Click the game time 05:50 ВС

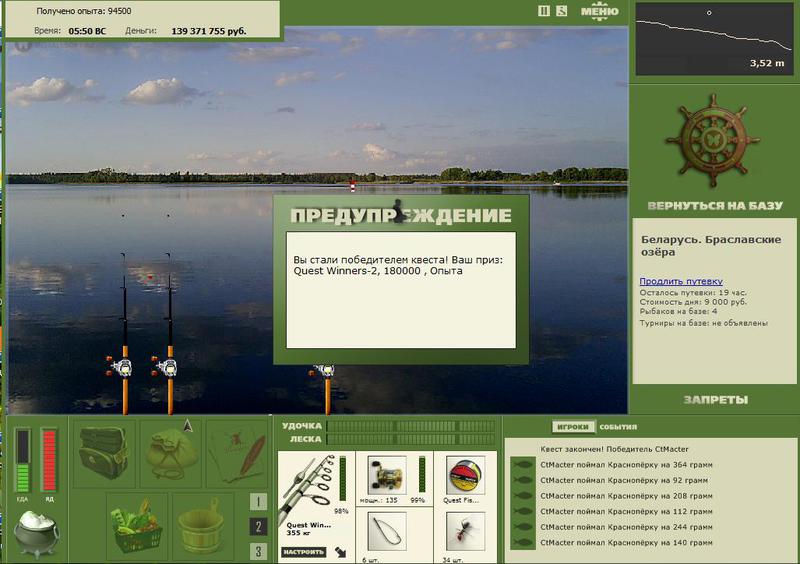[87, 31]
